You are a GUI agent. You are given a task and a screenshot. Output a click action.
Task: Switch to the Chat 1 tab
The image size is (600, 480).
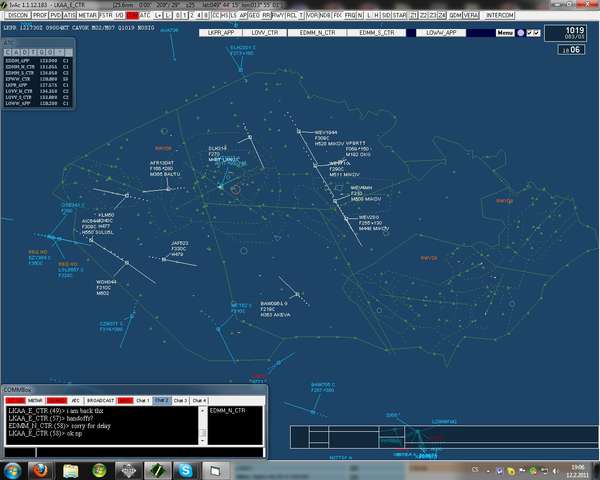142,400
